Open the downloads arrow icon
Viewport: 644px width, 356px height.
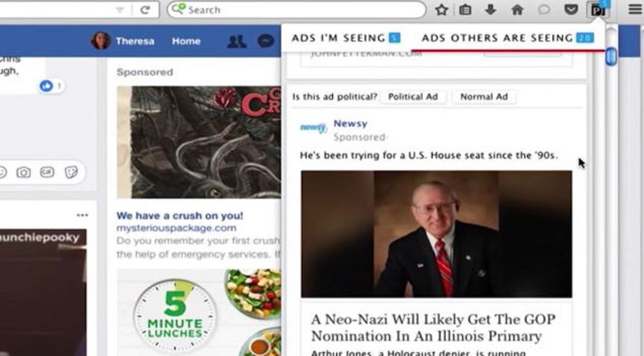490,9
